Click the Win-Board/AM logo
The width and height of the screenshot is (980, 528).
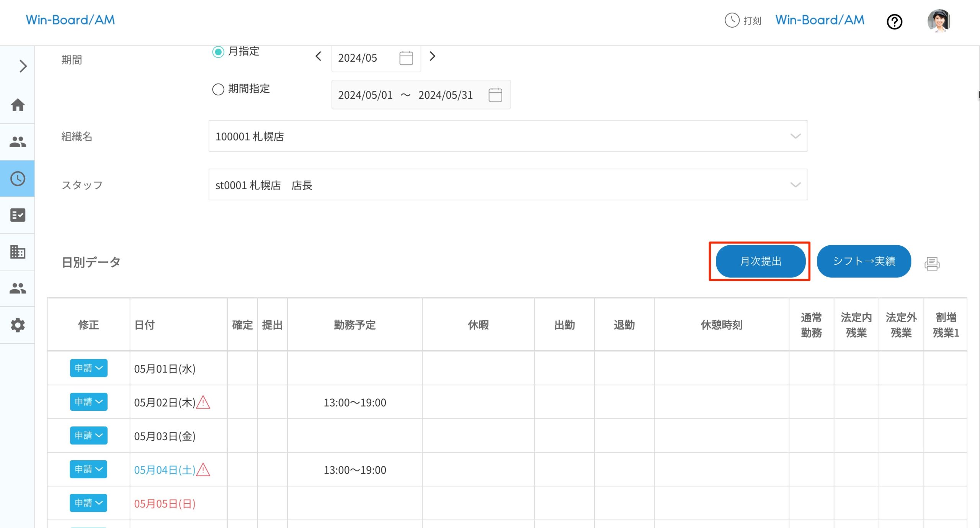(70, 20)
